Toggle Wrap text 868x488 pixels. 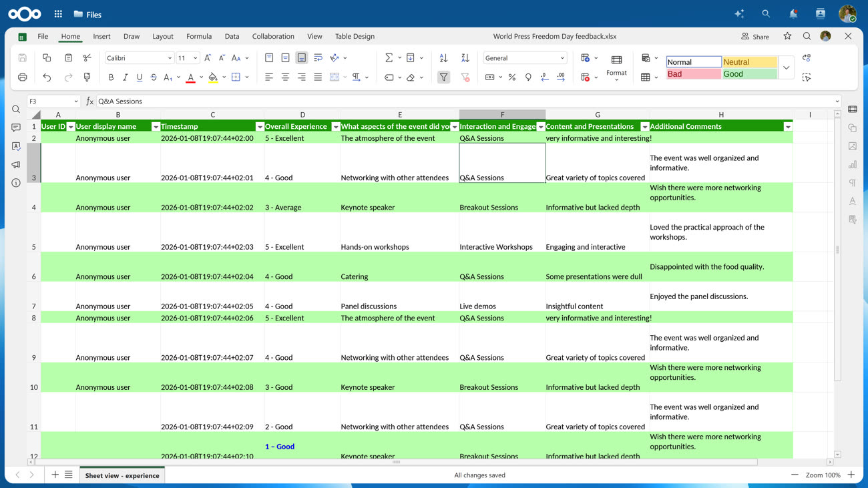(x=318, y=58)
